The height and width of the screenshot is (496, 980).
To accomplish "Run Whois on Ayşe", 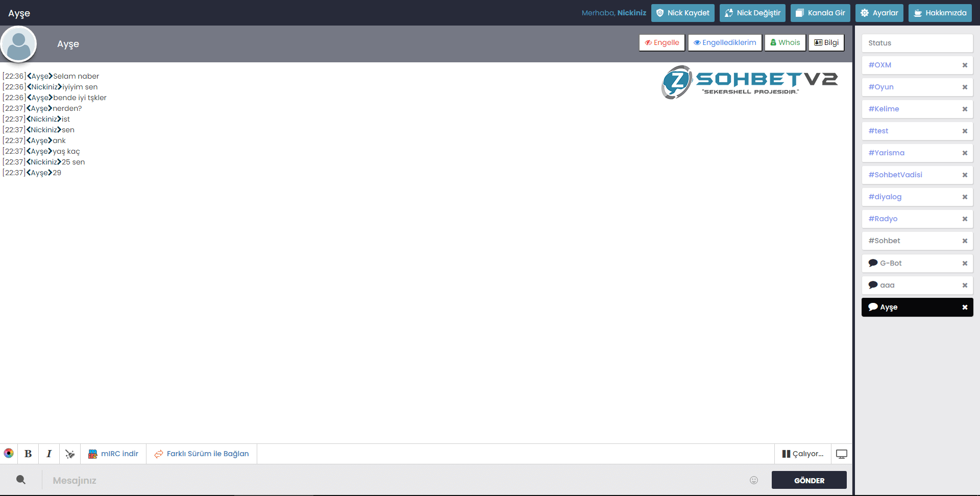I will click(x=785, y=42).
